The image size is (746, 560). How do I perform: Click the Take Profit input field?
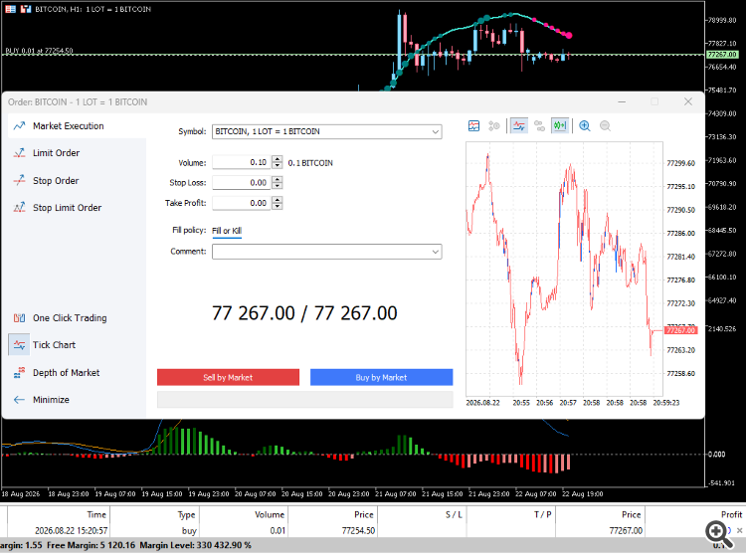click(242, 203)
